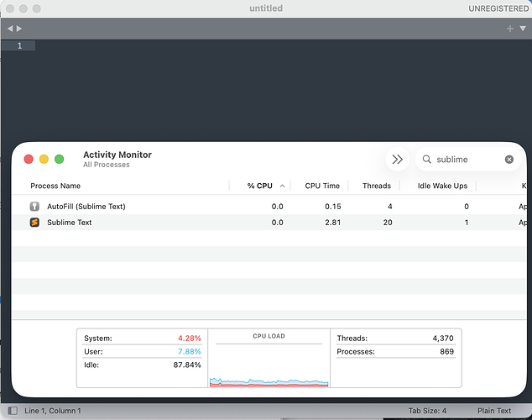532x420 pixels.
Task: Expand hidden toolbar items with double chevron
Action: 397,160
